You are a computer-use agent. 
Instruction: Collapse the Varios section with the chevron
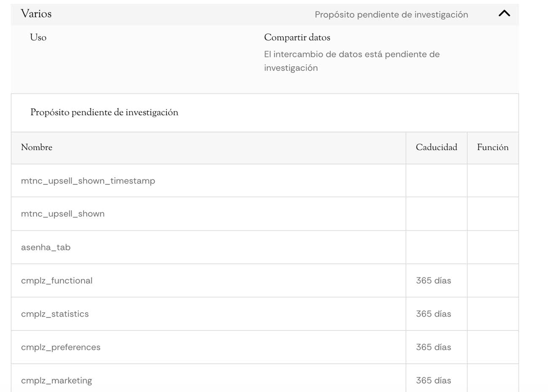tap(504, 13)
